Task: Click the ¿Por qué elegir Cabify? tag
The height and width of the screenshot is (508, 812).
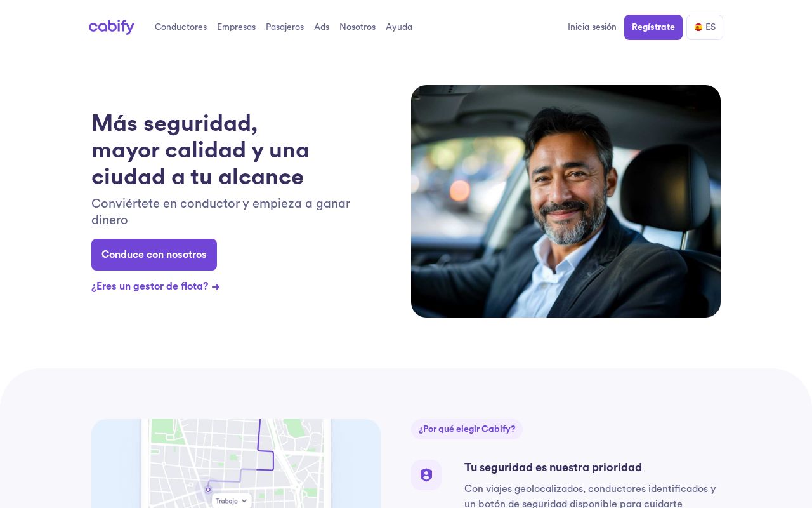Action: click(x=467, y=429)
